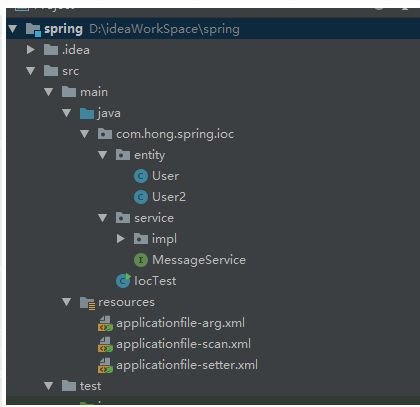Collapse the test folder arrow
The height and width of the screenshot is (407, 420).
[49, 386]
